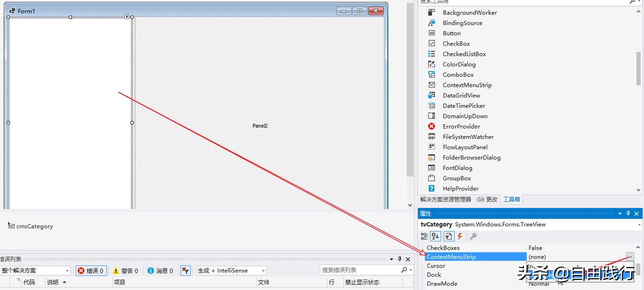Show events with the lightning bolt icon
Screen dimensions: 644x290
[460, 236]
